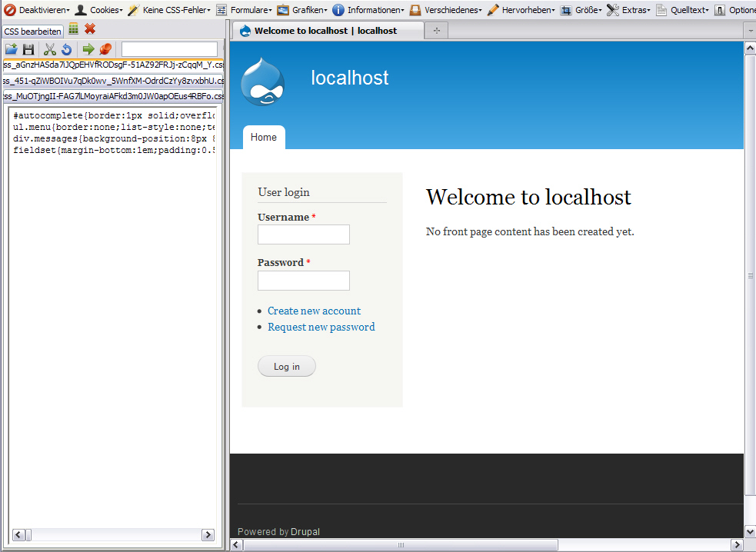The image size is (756, 552).
Task: Click into the Username text field
Action: click(304, 234)
